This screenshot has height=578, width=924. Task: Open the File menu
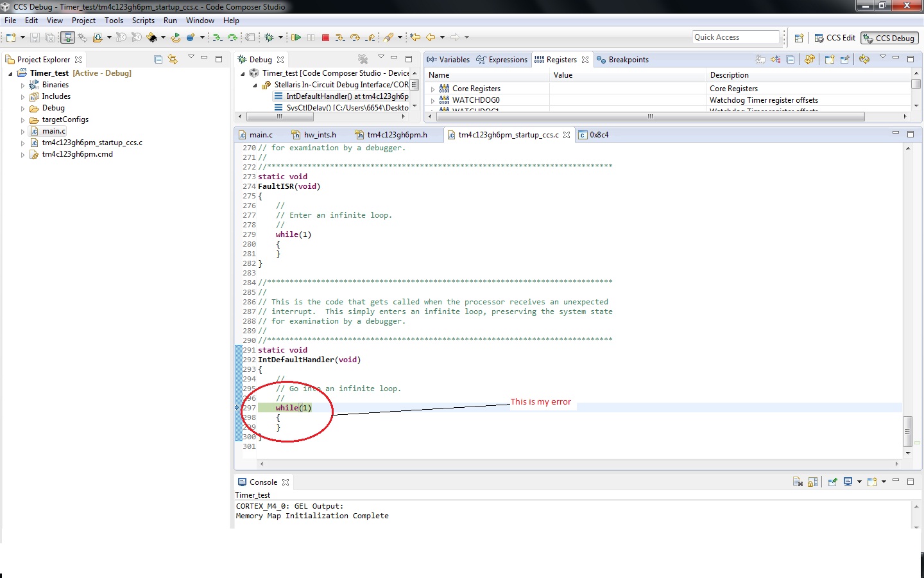(10, 21)
